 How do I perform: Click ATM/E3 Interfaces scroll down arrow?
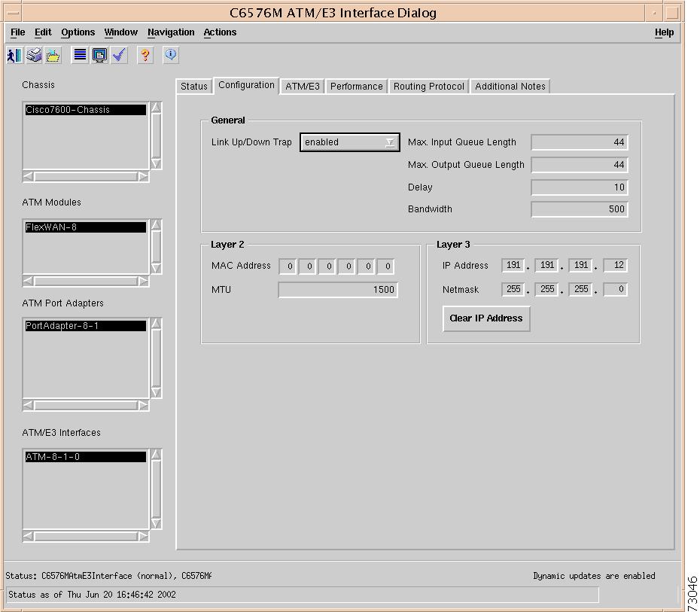tap(156, 523)
